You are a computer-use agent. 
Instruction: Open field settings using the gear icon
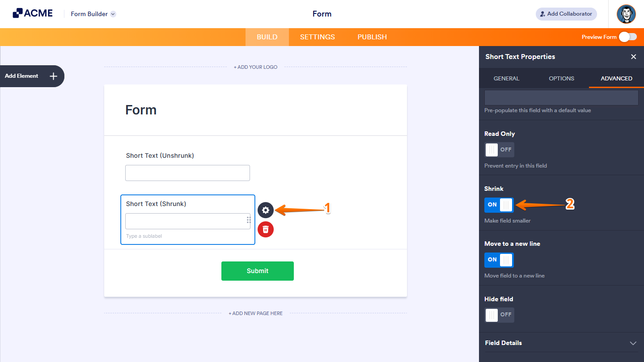266,210
